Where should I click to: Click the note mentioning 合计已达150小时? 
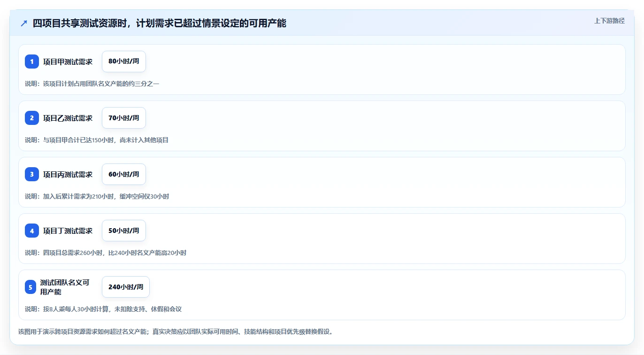point(97,140)
